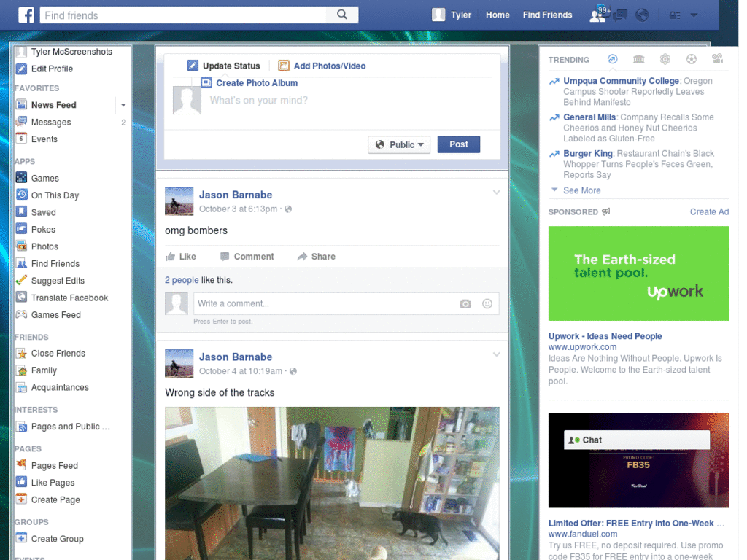Viewport: 747px width, 560px height.
Task: Open Games icon in sidebar
Action: click(x=21, y=178)
